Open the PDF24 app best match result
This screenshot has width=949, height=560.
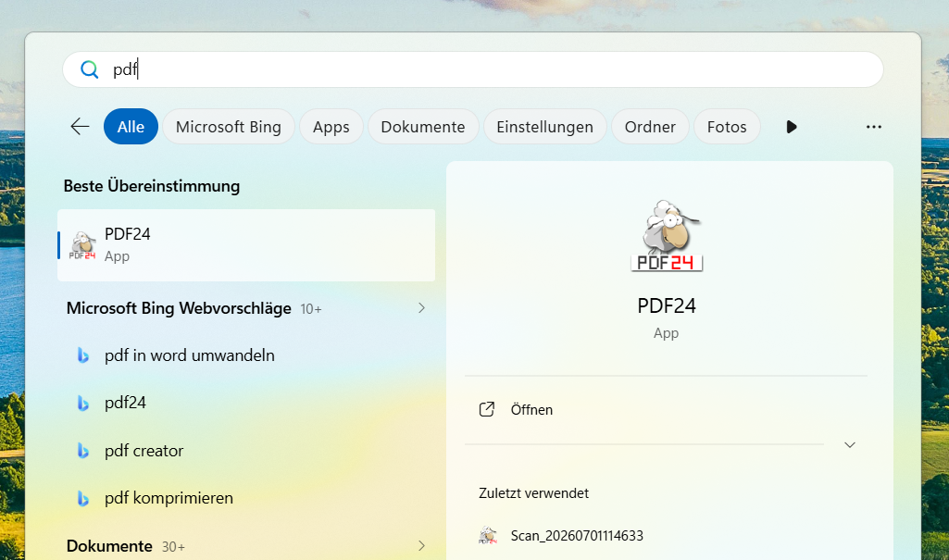[x=246, y=245]
